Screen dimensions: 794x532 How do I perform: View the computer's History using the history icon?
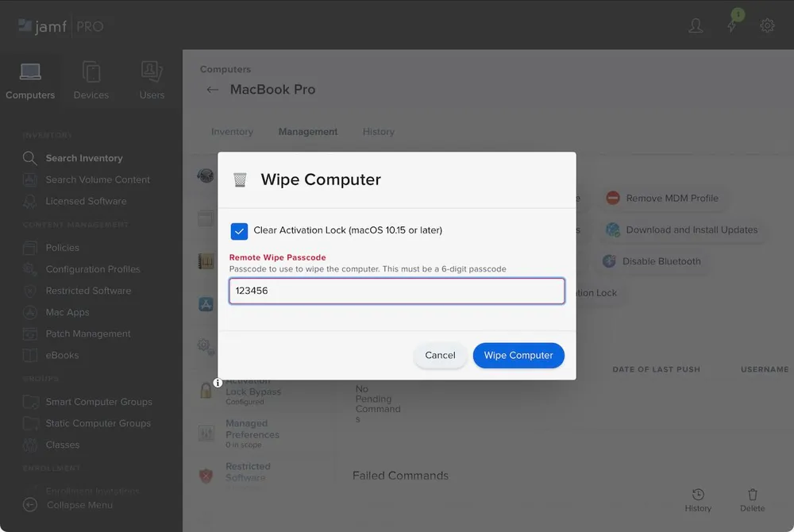(x=698, y=497)
